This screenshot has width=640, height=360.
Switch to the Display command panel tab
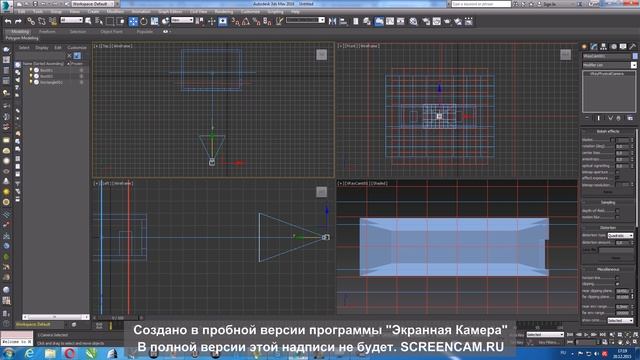(x=623, y=47)
